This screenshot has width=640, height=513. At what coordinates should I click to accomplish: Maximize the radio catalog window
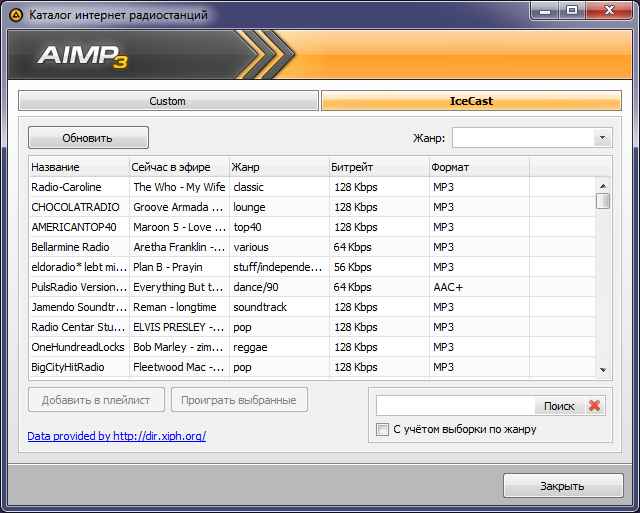tap(572, 11)
